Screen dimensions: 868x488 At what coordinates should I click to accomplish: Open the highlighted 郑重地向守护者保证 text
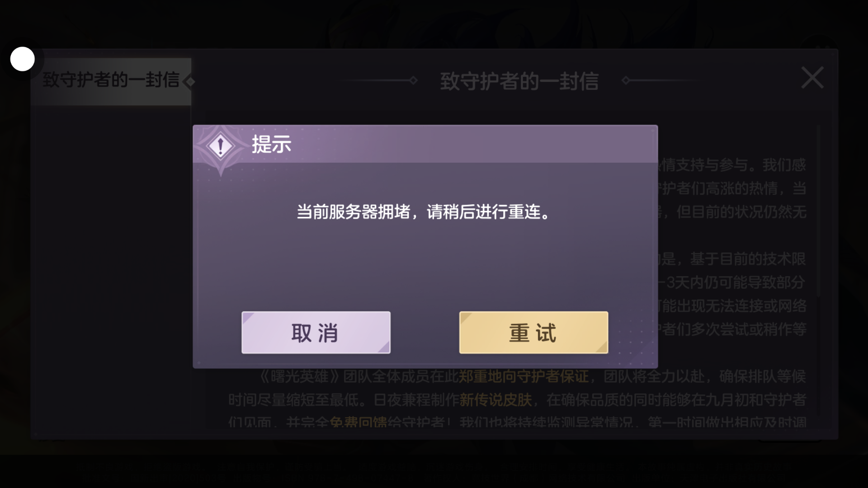point(524,376)
